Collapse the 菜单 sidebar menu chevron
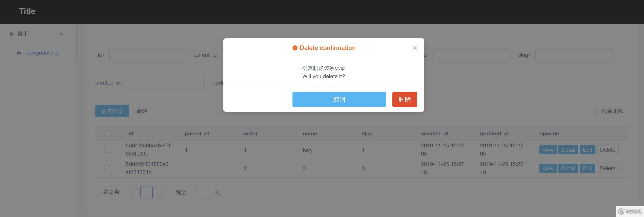This screenshot has height=217, width=644. pos(62,34)
